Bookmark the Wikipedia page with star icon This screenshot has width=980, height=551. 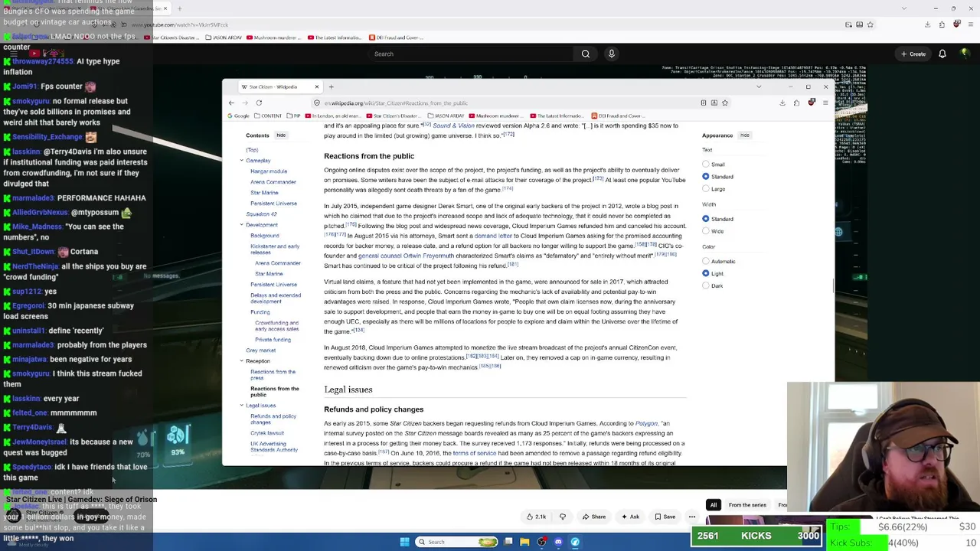724,103
